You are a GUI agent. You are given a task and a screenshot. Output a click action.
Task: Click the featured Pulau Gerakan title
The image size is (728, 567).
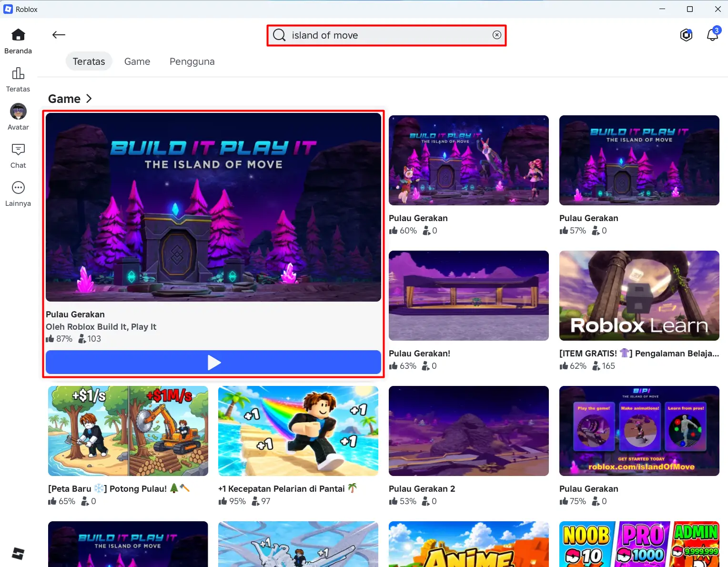pyautogui.click(x=75, y=314)
